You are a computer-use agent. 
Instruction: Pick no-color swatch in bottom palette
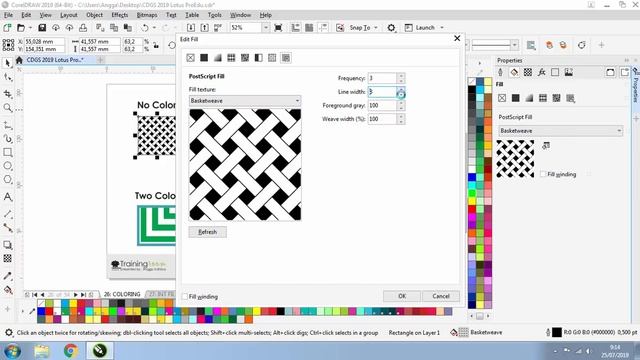click(x=41, y=304)
